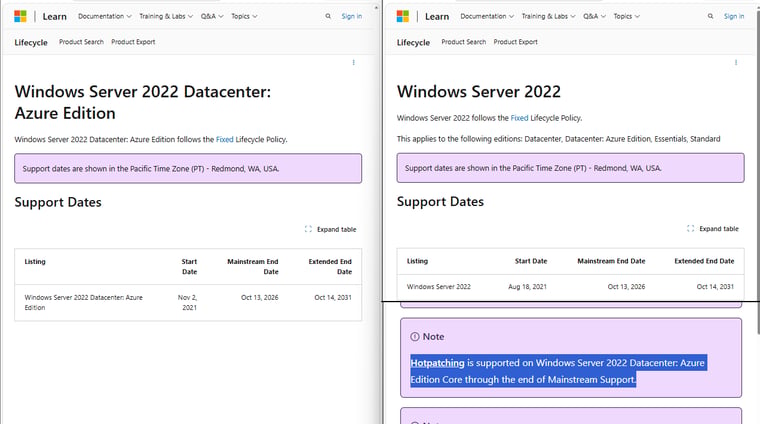Screen dimensions: 760x424
Task: Expand Training & Labs dropdown in left window
Action: click(166, 16)
